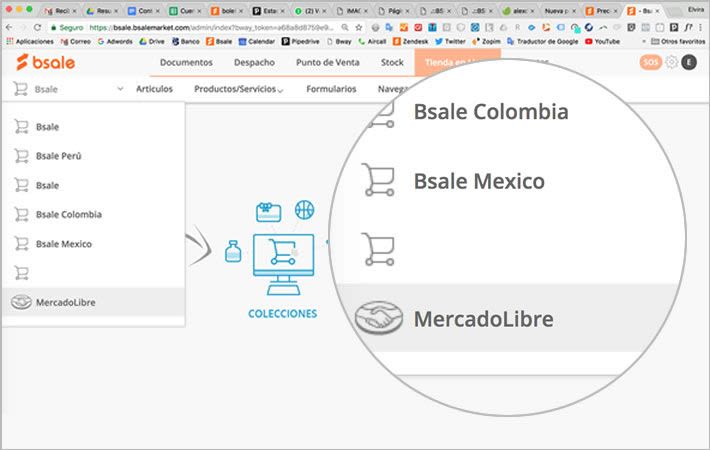
Task: Click the Artículos menu item
Action: click(x=154, y=89)
